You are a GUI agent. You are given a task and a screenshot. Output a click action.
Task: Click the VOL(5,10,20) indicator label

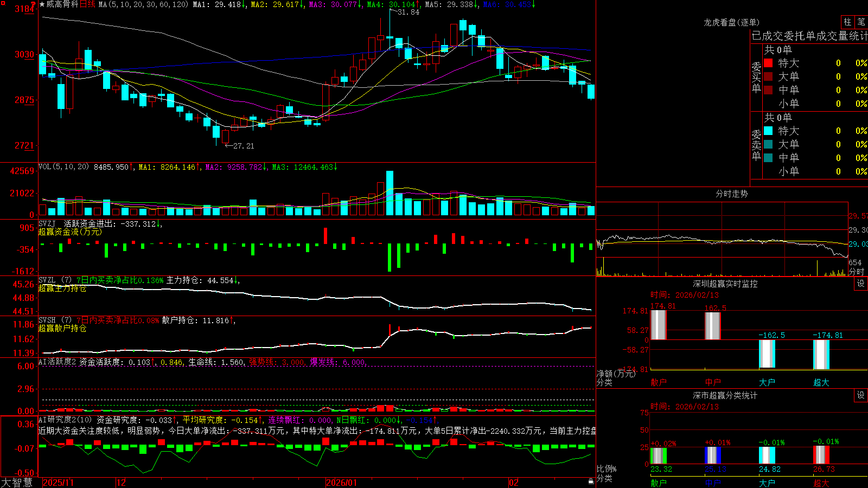pos(64,167)
